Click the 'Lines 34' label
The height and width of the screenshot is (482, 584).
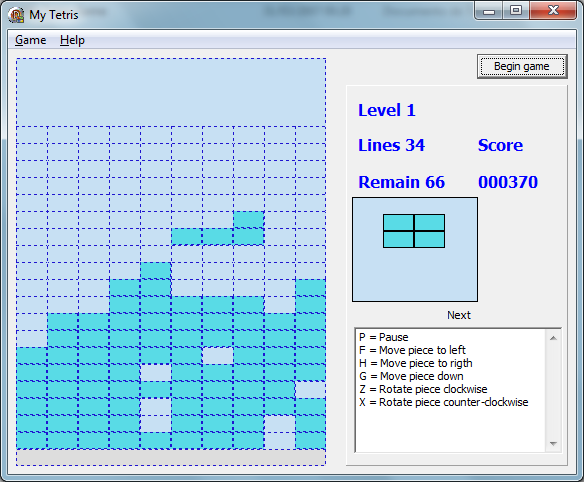coord(391,145)
